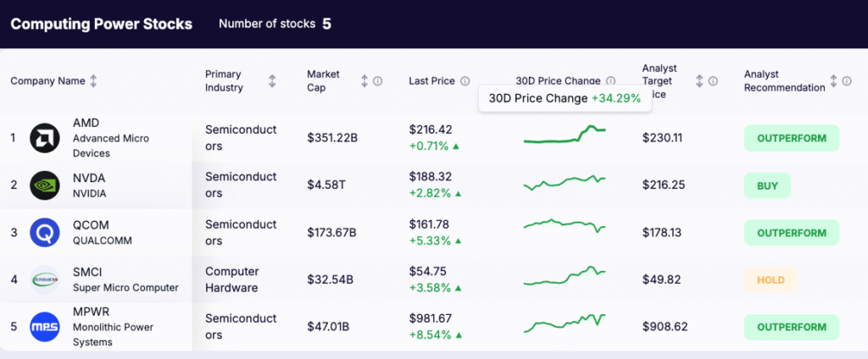Click AMD's OUTPERFORM recommendation badge
The image size is (868, 359).
(x=792, y=138)
